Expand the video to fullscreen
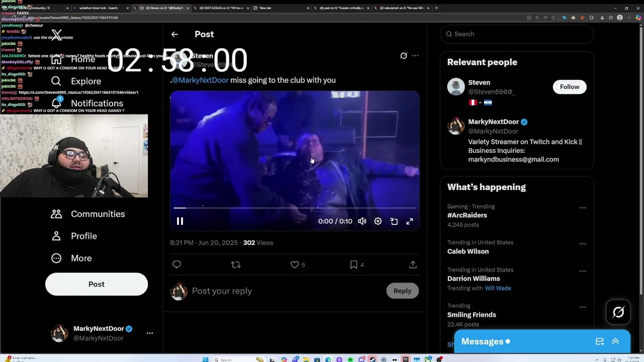644x362 pixels. click(410, 221)
